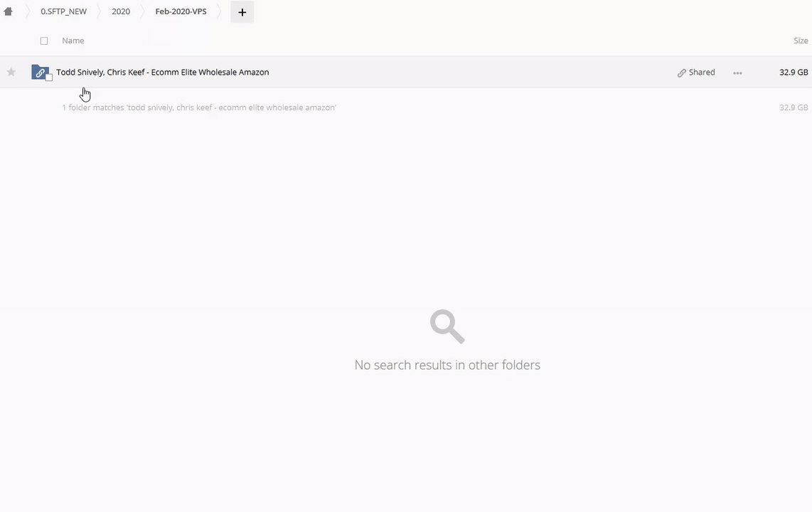Click 'No search results in other folders' message
Screen dimensions: 812x512
447,365
